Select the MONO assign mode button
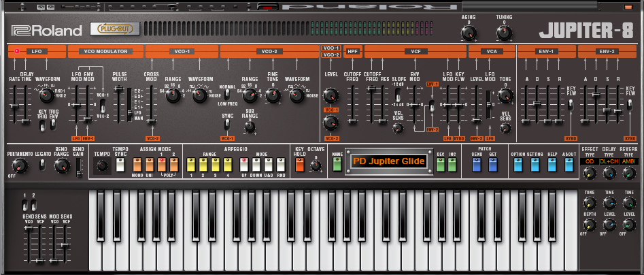 (x=137, y=165)
